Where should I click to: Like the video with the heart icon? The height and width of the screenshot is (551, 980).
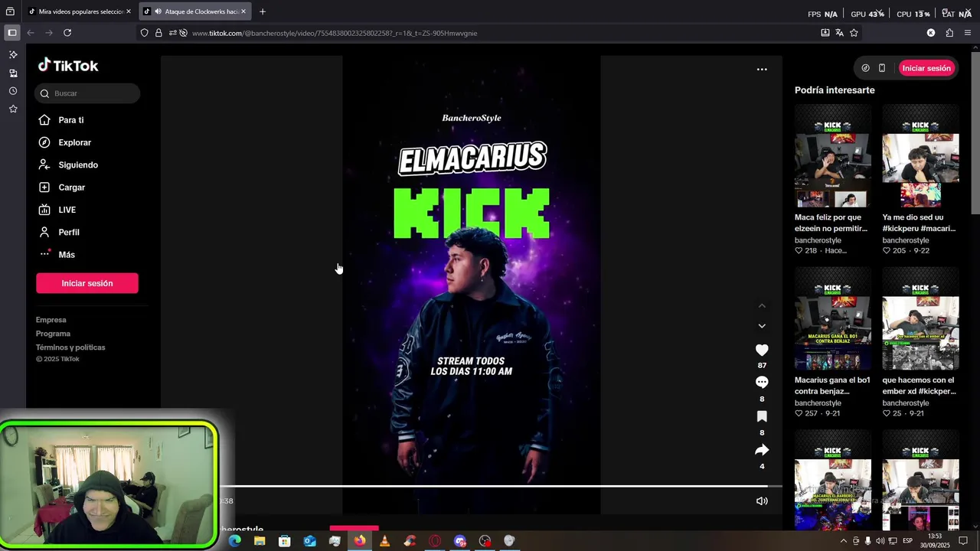762,350
